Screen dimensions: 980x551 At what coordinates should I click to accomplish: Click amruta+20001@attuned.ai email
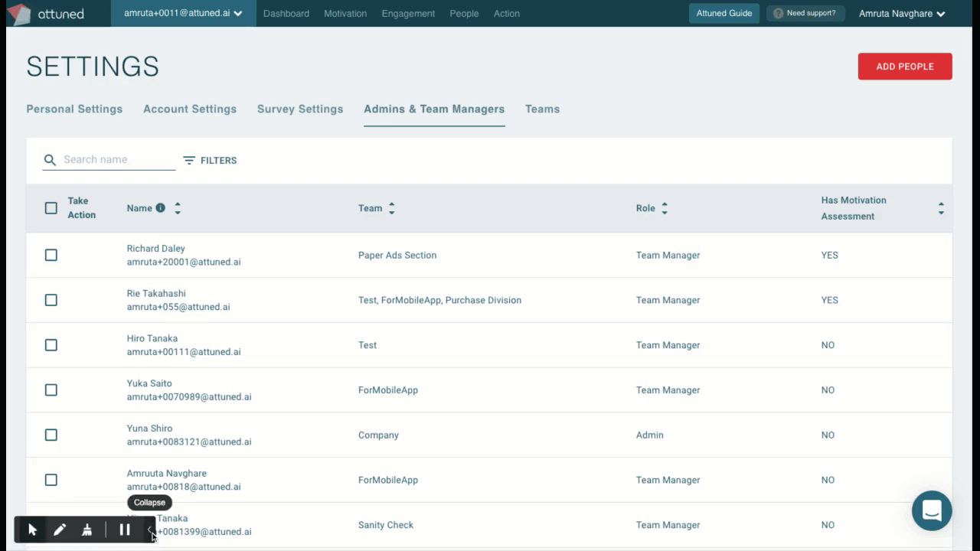click(x=184, y=262)
